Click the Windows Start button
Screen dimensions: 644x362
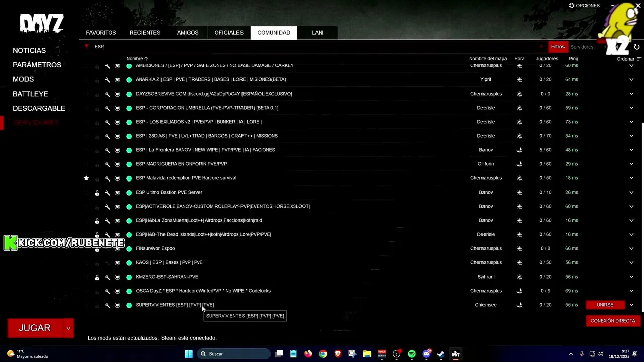[x=189, y=354]
